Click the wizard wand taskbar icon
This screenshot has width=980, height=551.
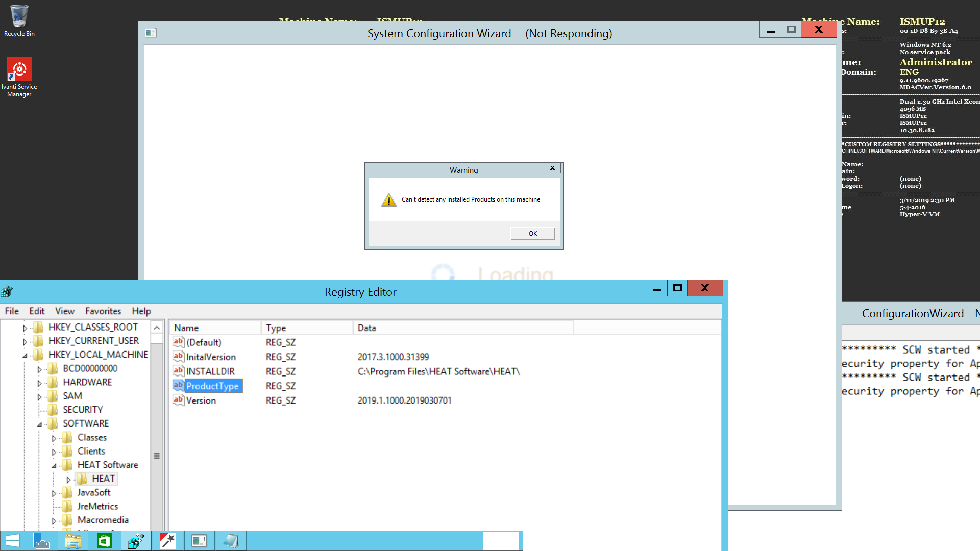point(167,541)
